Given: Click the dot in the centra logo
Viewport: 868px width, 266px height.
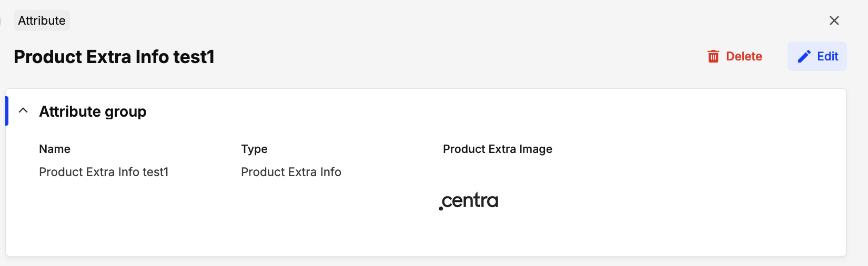Looking at the screenshot, I should coord(441,208).
